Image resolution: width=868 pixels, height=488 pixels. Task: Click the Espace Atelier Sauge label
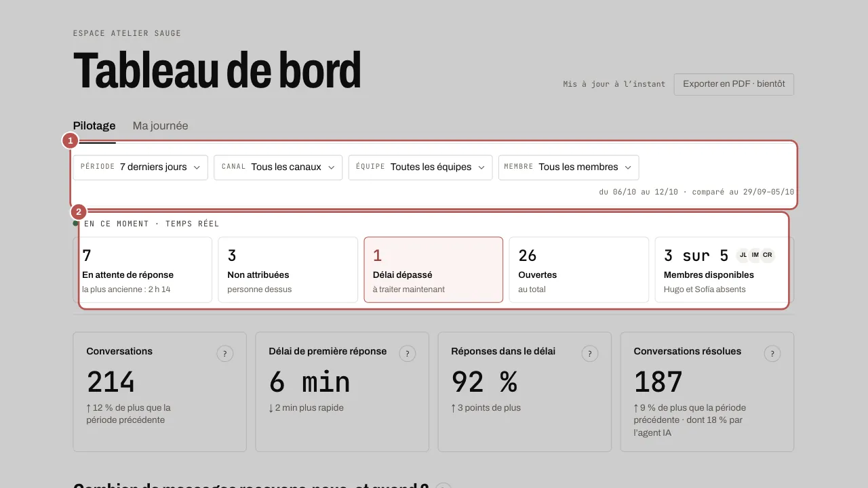(x=127, y=33)
